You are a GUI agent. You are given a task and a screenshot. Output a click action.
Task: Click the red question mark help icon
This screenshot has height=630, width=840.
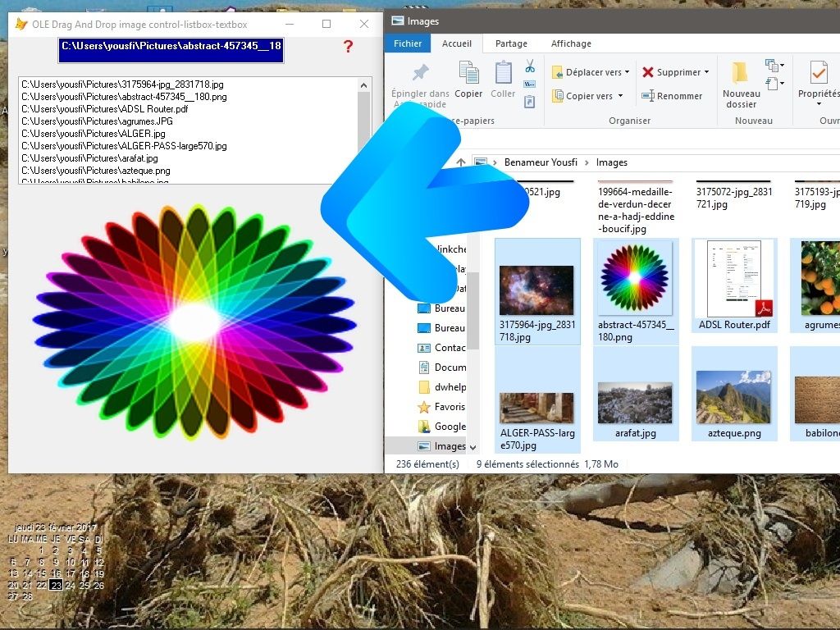pyautogui.click(x=348, y=48)
